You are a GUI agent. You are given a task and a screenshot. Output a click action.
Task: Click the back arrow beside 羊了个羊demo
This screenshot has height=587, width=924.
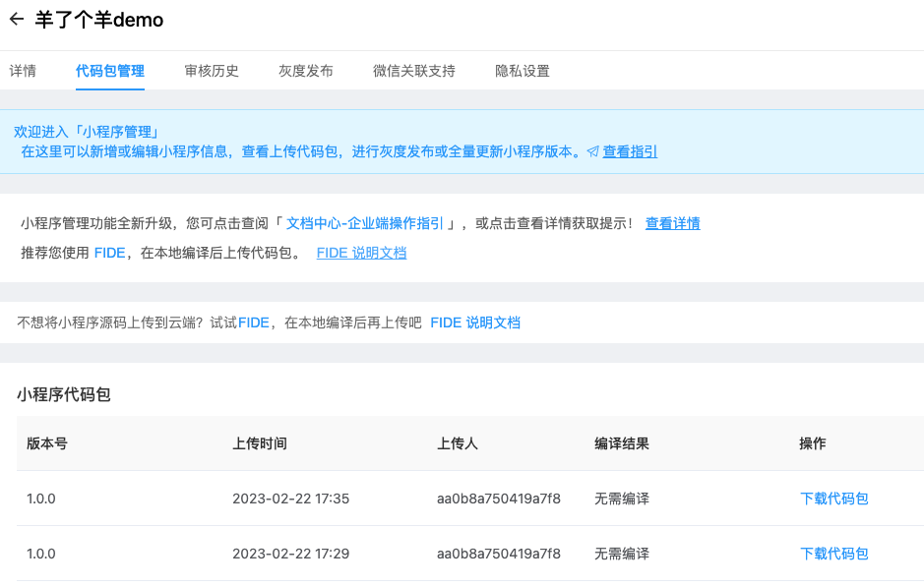(x=16, y=20)
